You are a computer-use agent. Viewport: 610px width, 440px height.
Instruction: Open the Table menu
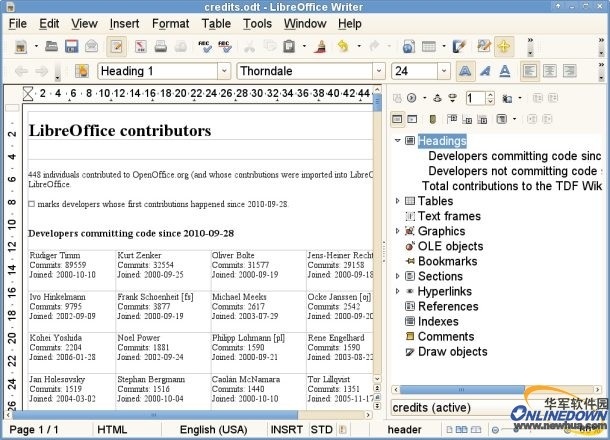tap(216, 24)
